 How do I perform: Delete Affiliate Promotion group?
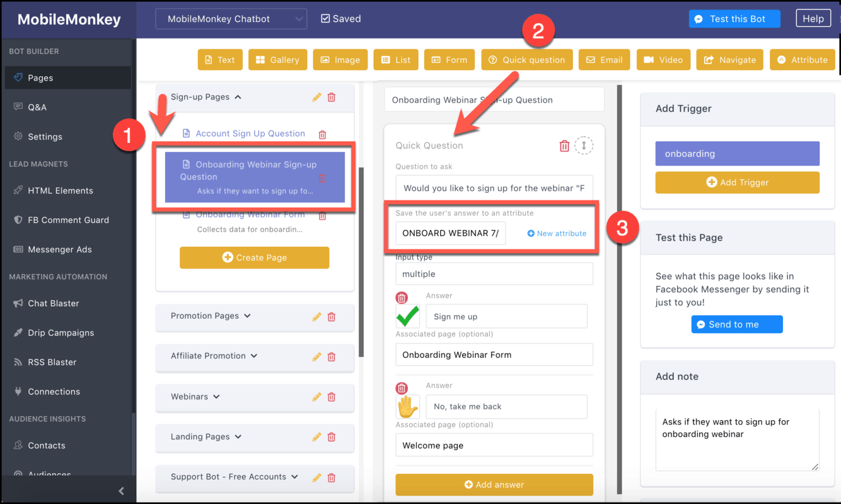coord(332,357)
